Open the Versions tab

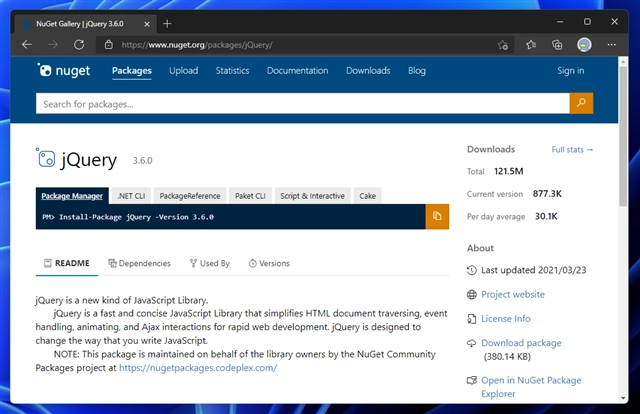tap(269, 263)
